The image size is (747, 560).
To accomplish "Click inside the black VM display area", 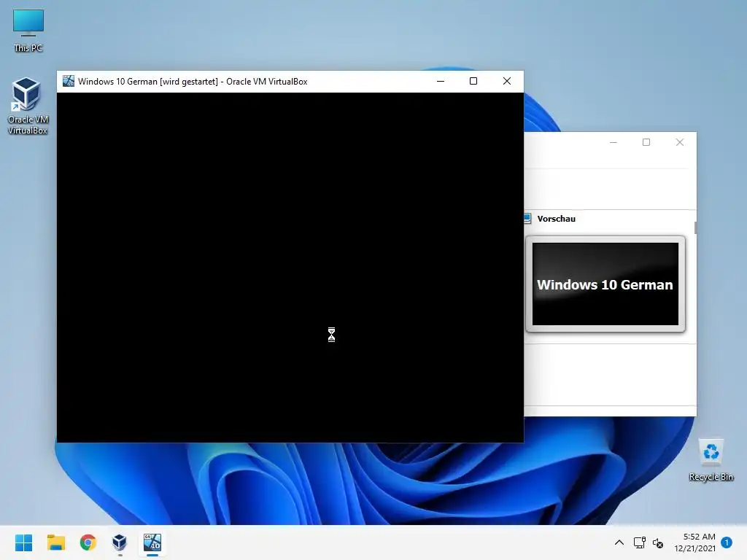I will pos(290,267).
